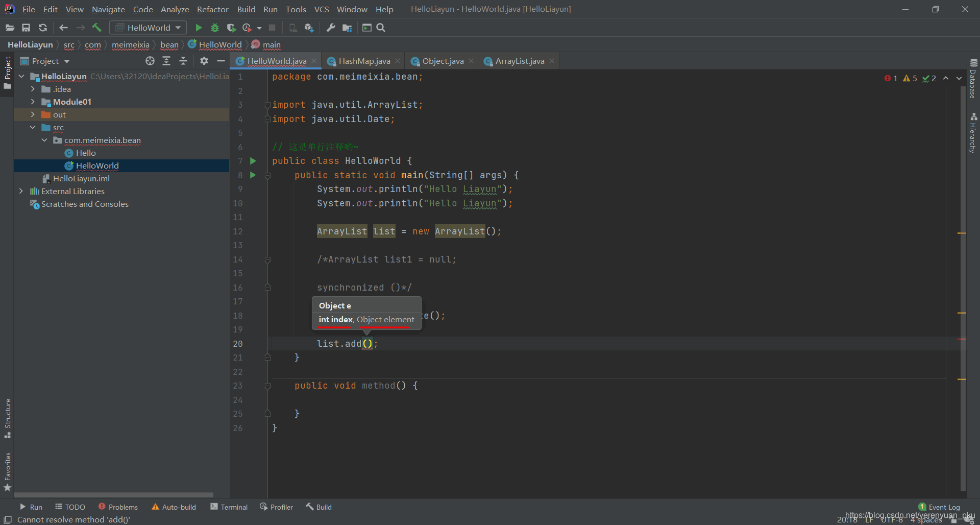Hide the Project panel with minus icon

click(x=221, y=61)
